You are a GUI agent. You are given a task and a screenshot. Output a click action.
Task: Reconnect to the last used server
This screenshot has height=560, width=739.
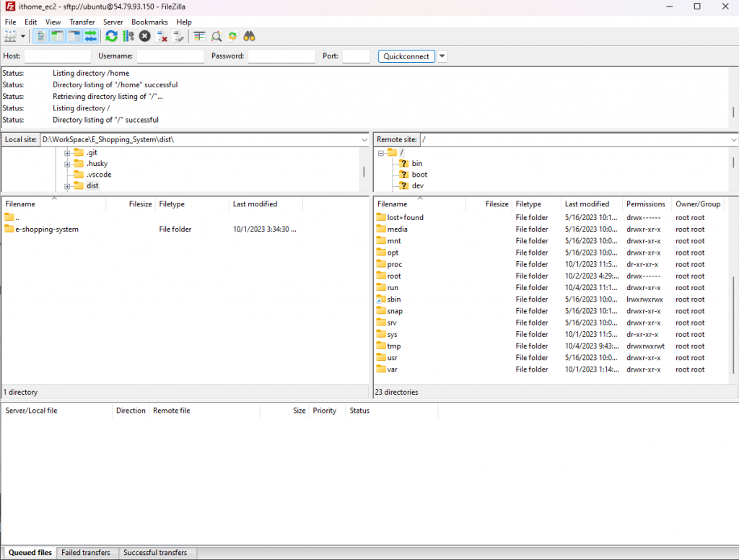tap(178, 36)
